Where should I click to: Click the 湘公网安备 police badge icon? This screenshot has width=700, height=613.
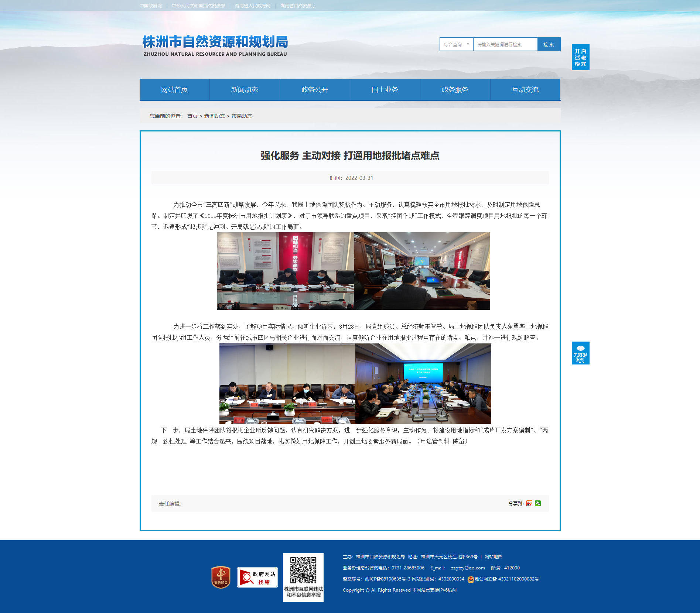[471, 579]
